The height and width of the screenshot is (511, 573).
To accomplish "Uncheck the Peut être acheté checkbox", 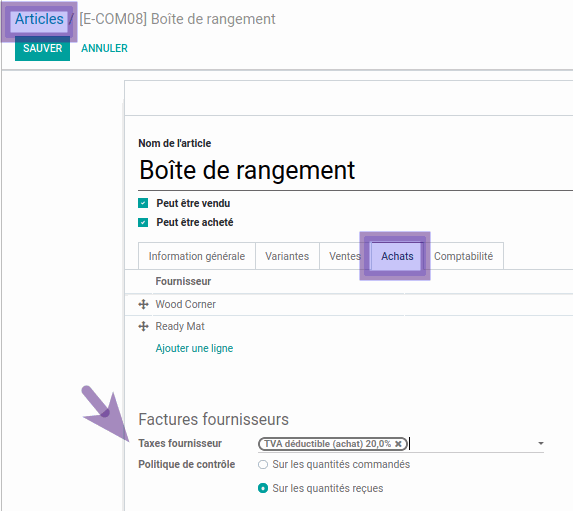I will [143, 222].
